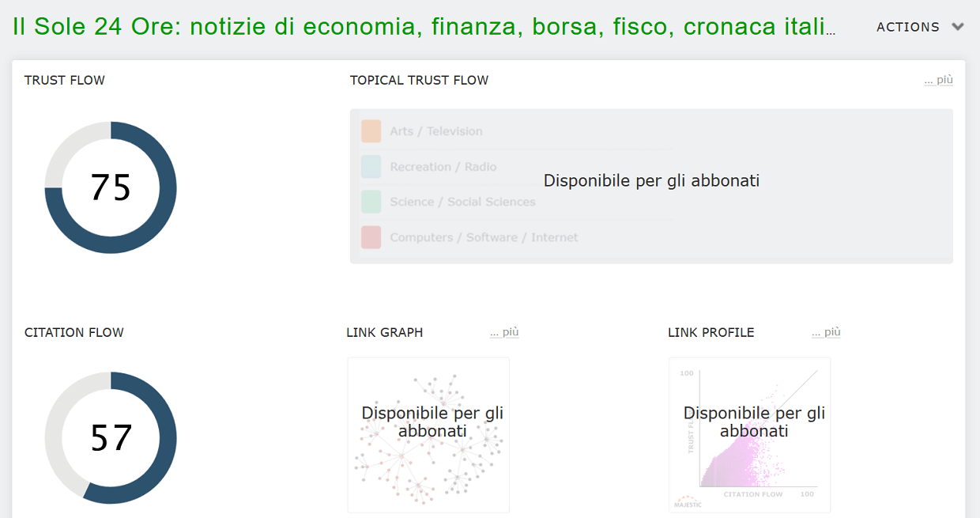Expand the Link Graph with più
The image size is (980, 518).
click(x=503, y=331)
